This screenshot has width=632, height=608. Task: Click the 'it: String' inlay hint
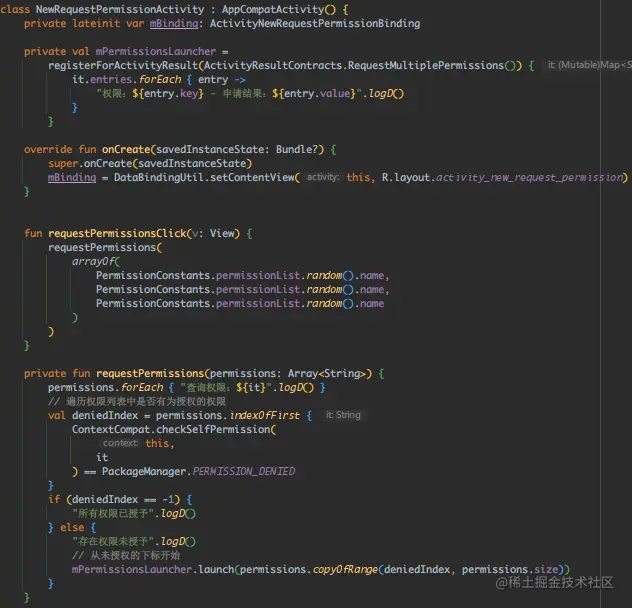[343, 415]
